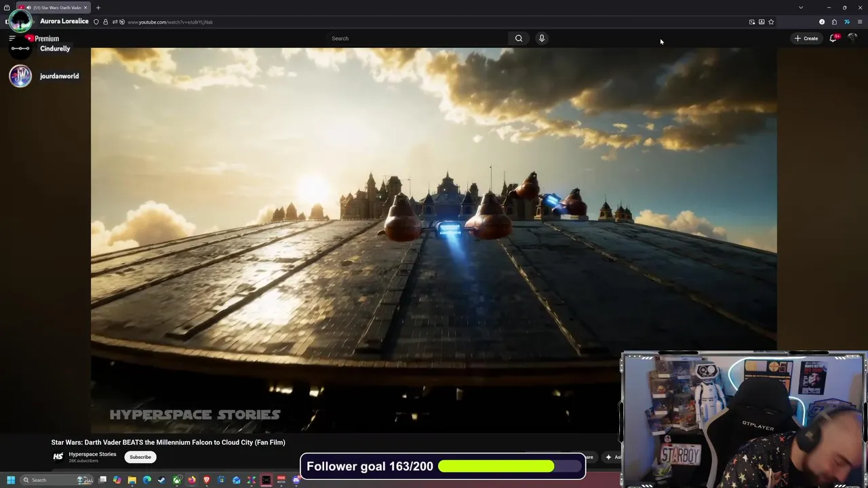This screenshot has height=488, width=868.
Task: Bookmark this page with the star icon
Action: (771, 22)
